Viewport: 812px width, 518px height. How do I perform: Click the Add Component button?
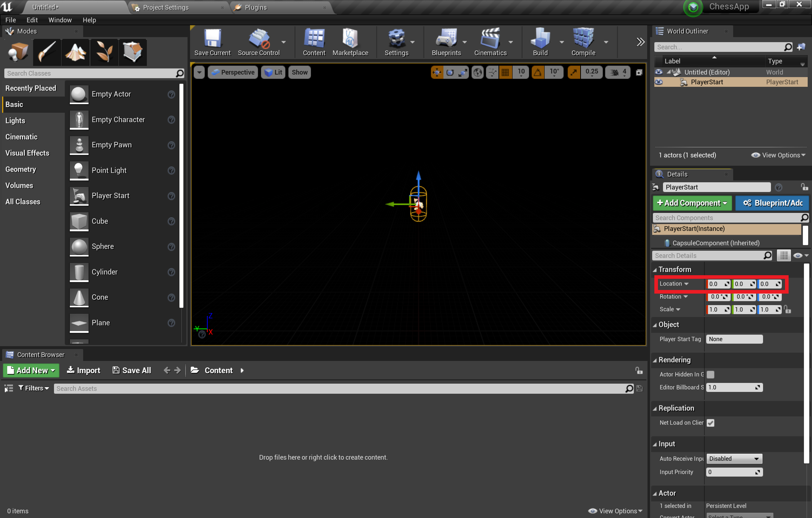point(691,202)
